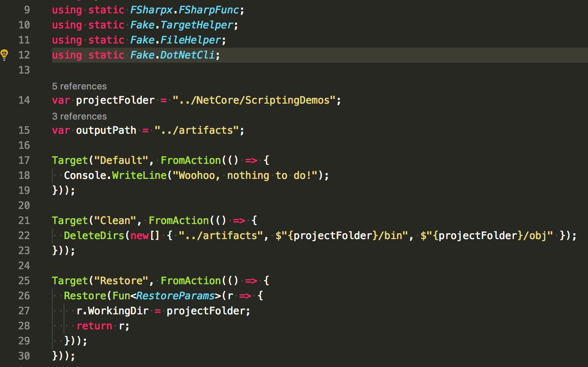Open the "5 references" code lens link

click(79, 86)
